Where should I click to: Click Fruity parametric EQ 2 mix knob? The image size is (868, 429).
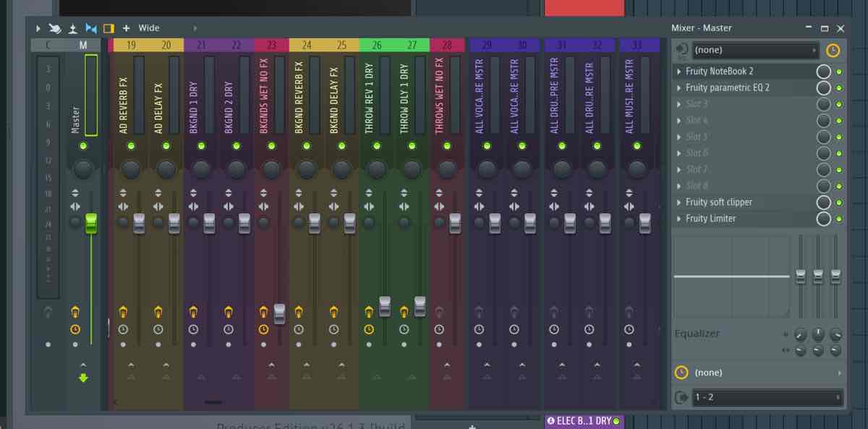click(823, 88)
